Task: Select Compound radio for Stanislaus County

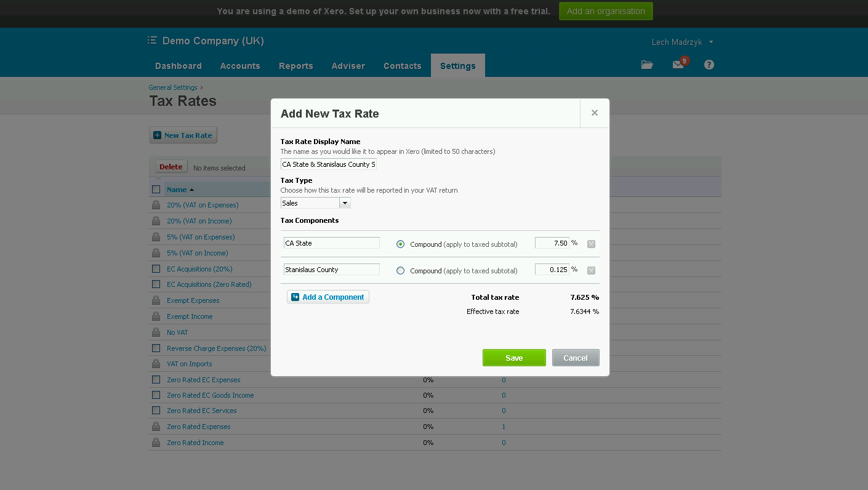Action: pos(401,270)
